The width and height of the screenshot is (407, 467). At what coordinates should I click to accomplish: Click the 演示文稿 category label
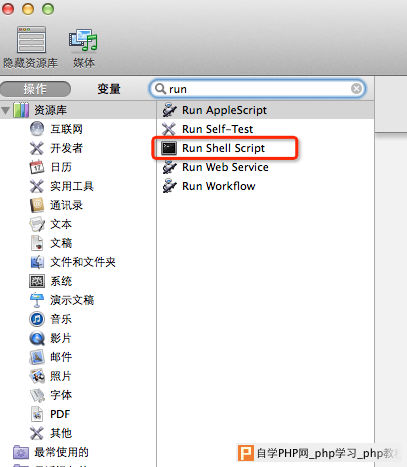pos(72,300)
